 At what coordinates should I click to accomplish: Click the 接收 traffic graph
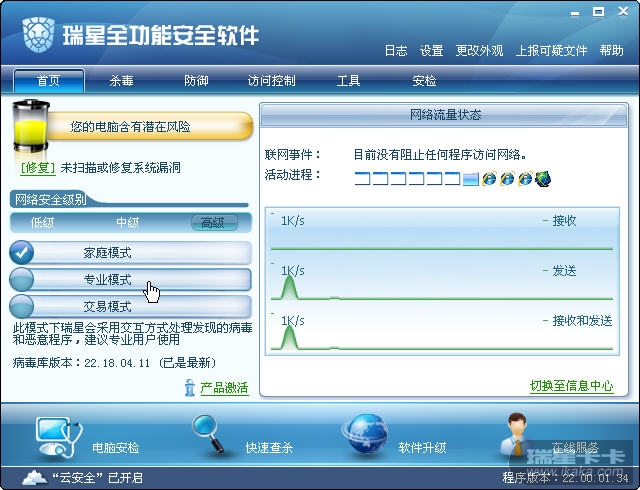[442, 231]
